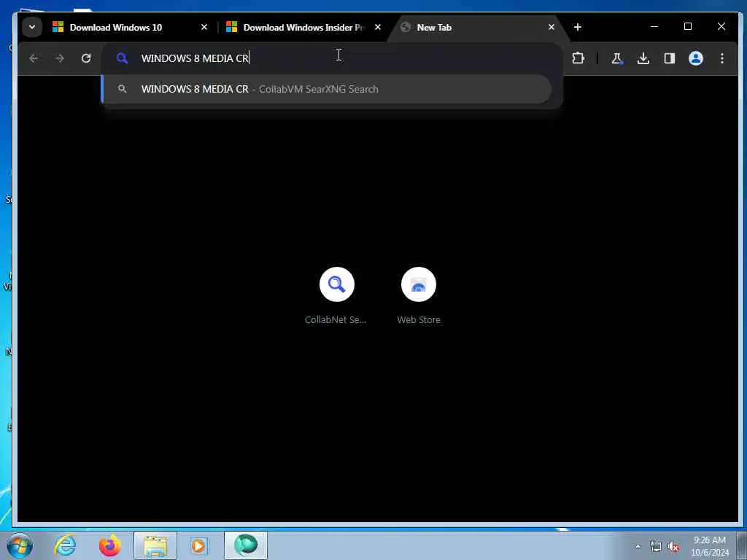Select the New Tab tab
The image size is (747, 560).
coord(476,27)
